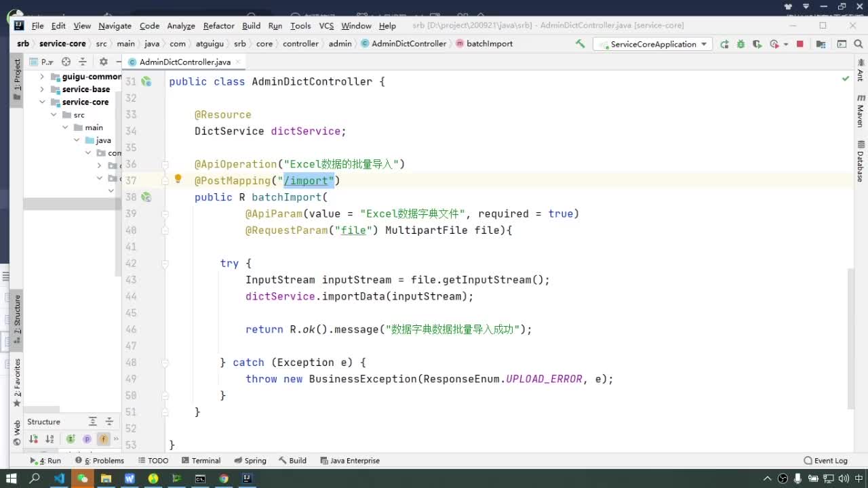The height and width of the screenshot is (488, 868).
Task: Collapse the main folder node
Action: (66, 127)
